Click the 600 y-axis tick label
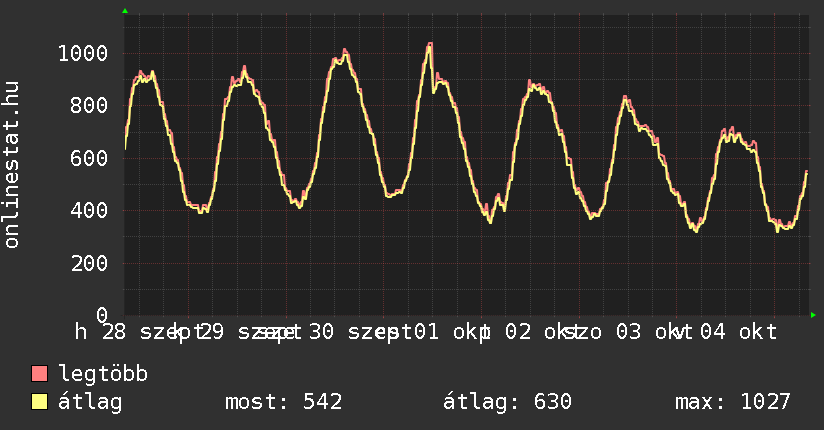This screenshot has width=824, height=430. [89, 158]
